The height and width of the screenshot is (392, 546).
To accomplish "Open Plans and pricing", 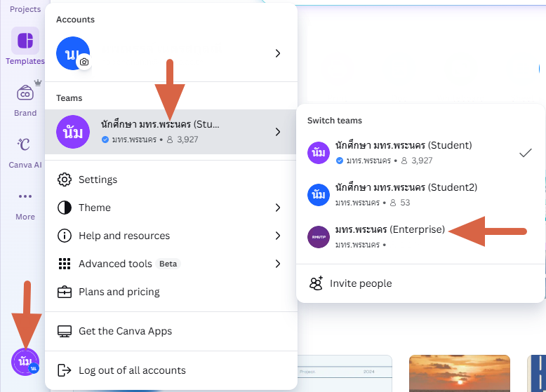I will click(x=119, y=292).
